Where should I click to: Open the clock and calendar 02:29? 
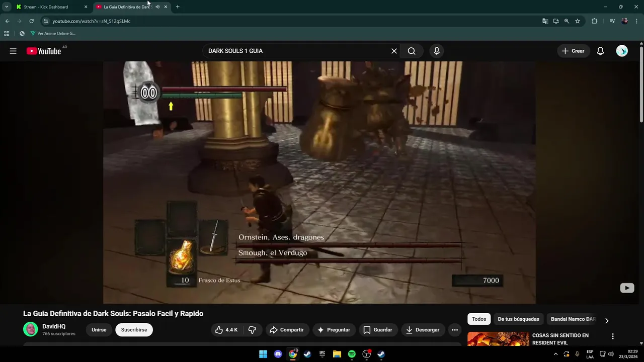pos(629,354)
